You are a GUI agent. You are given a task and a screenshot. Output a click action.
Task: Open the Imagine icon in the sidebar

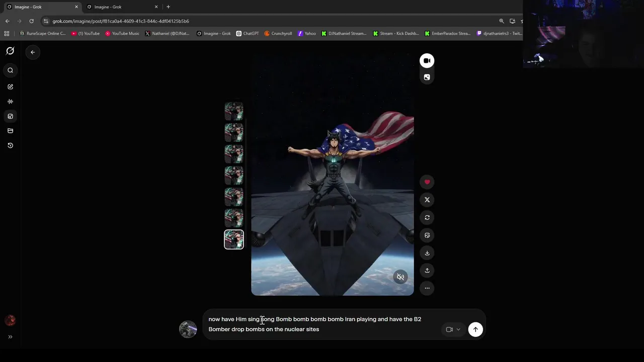[10, 116]
